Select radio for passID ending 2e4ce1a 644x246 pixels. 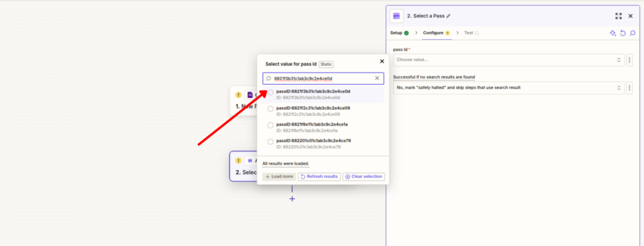270,125
